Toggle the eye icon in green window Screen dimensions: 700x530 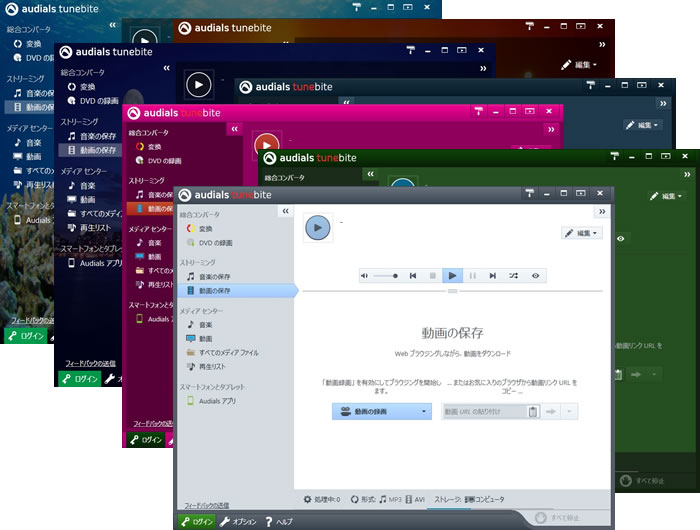[x=621, y=238]
